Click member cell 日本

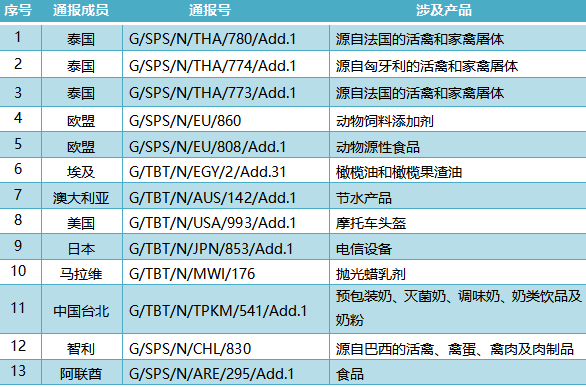point(81,249)
